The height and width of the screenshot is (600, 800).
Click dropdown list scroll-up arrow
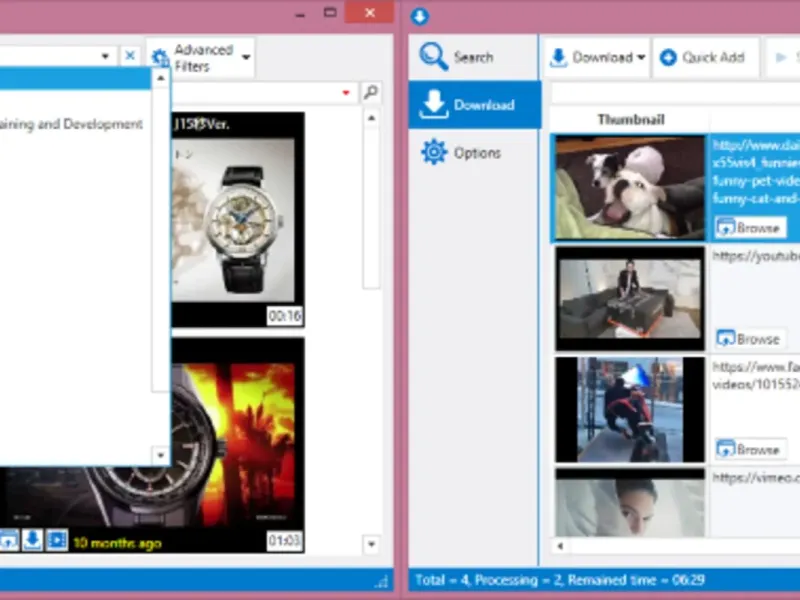tap(161, 78)
